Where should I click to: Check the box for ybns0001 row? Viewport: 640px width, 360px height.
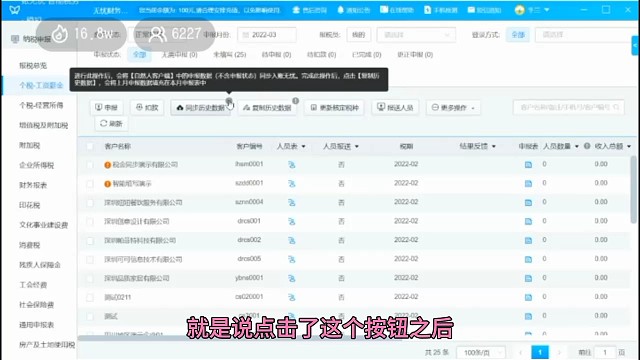pos(90,278)
